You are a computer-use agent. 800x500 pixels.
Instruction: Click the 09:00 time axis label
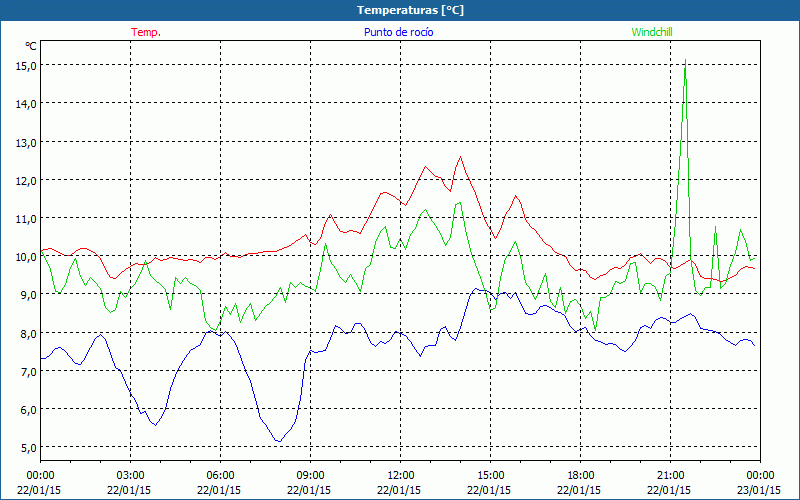pyautogui.click(x=310, y=476)
